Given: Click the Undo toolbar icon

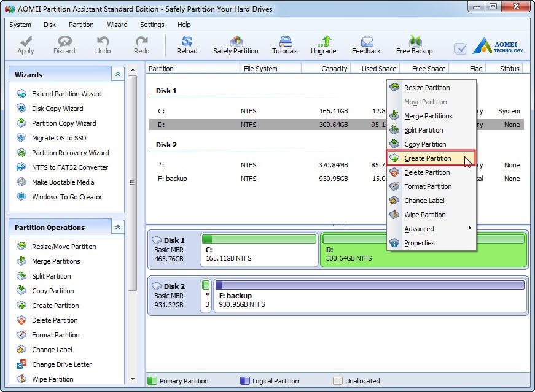Looking at the screenshot, I should (103, 45).
